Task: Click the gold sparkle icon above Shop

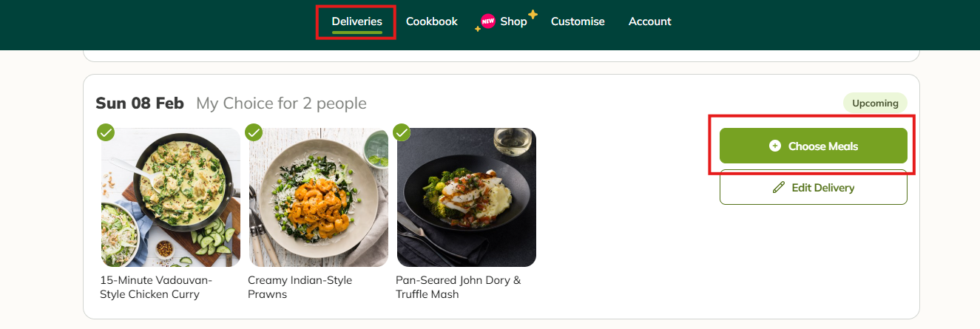Action: 533,13
